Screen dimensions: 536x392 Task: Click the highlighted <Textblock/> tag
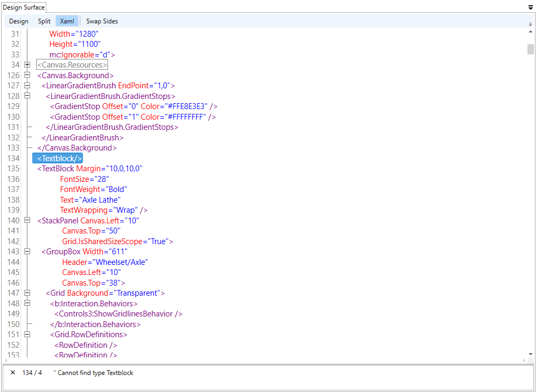(58, 158)
